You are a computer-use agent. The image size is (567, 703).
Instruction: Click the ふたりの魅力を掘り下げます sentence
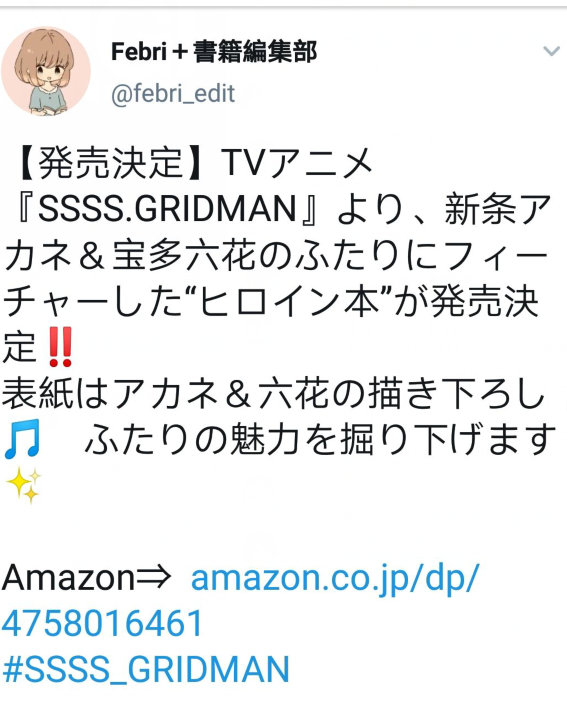click(320, 440)
